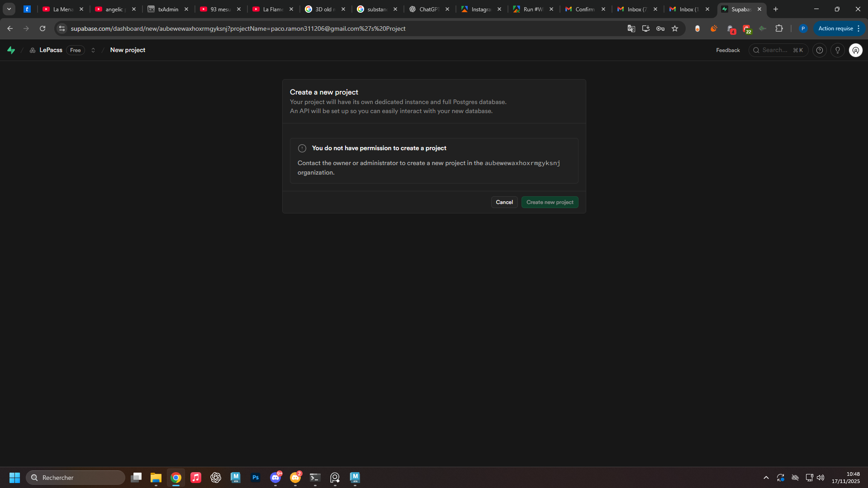
Task: Open the ChatGPT app in the taskbar
Action: 216,478
